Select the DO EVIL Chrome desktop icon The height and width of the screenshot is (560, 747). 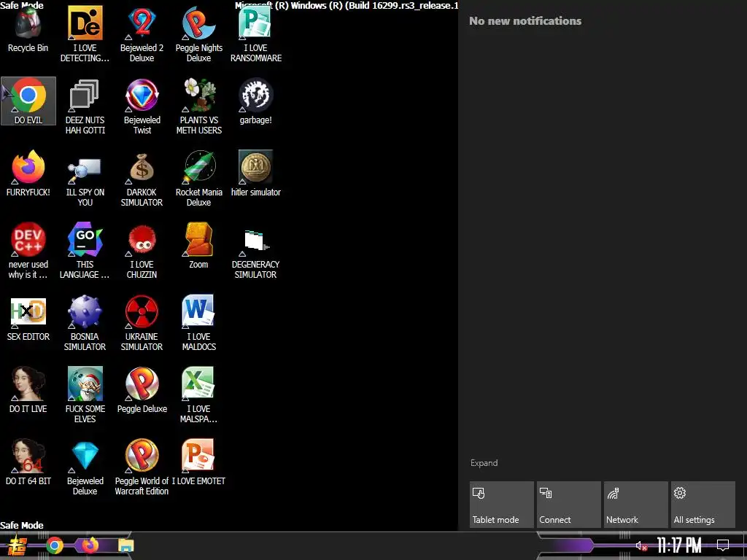tap(28, 101)
